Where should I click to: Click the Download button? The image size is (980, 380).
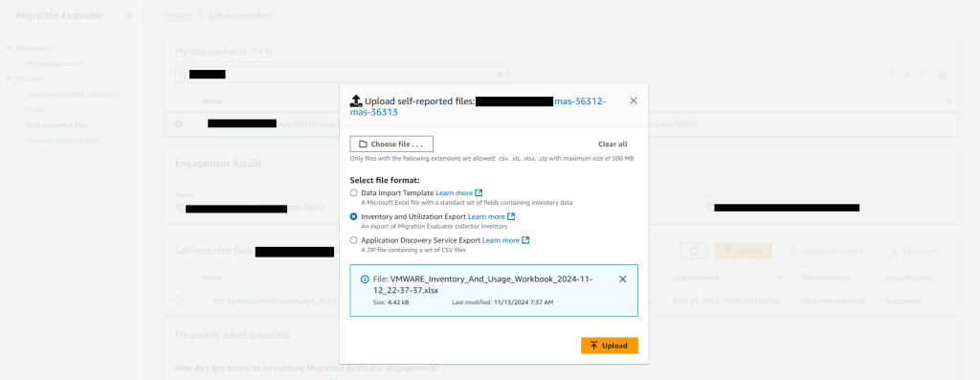point(914,251)
